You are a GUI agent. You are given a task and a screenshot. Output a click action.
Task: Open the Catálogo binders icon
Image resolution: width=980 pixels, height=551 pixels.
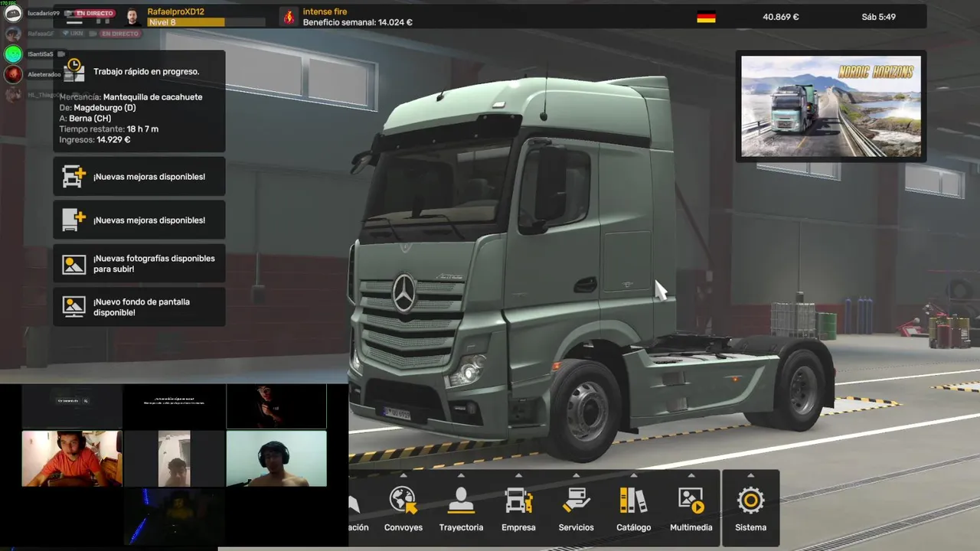coord(633,500)
